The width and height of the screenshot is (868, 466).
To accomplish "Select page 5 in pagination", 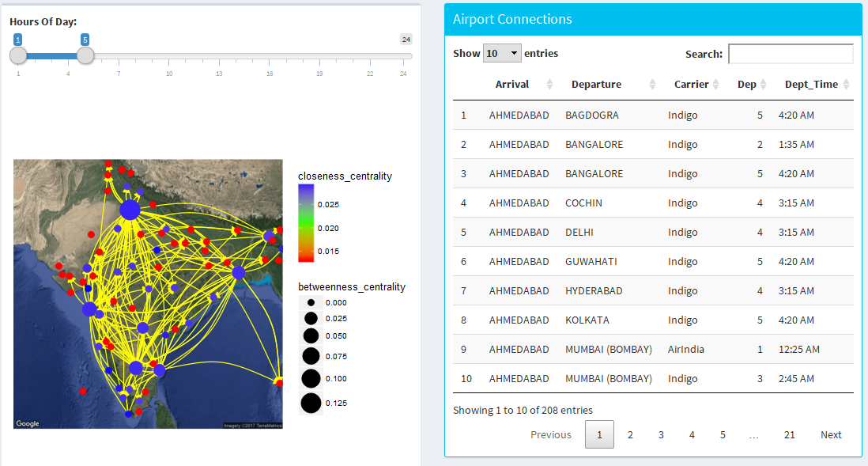I will pos(723,434).
